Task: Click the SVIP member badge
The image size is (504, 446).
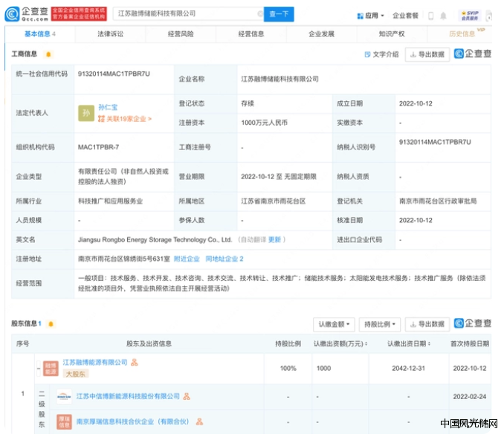Action: [x=470, y=16]
